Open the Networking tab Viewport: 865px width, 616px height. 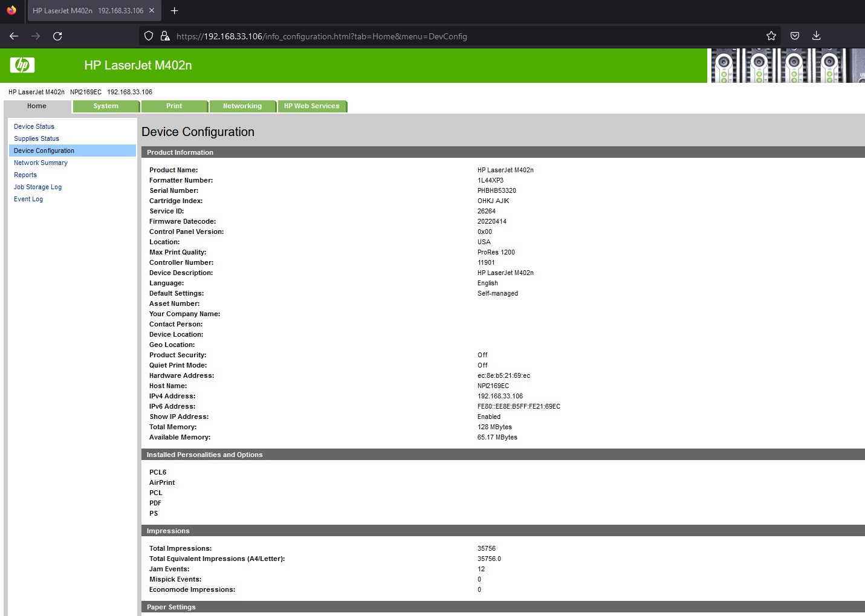click(242, 106)
